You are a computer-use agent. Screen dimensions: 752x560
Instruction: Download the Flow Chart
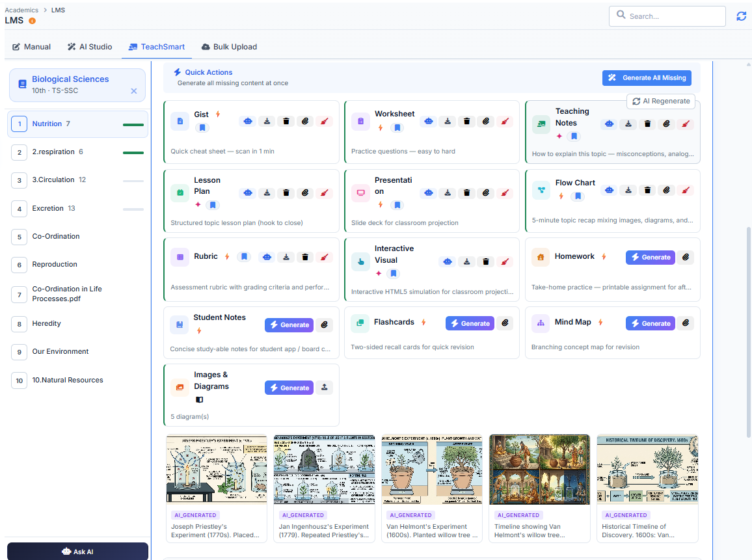tap(628, 191)
